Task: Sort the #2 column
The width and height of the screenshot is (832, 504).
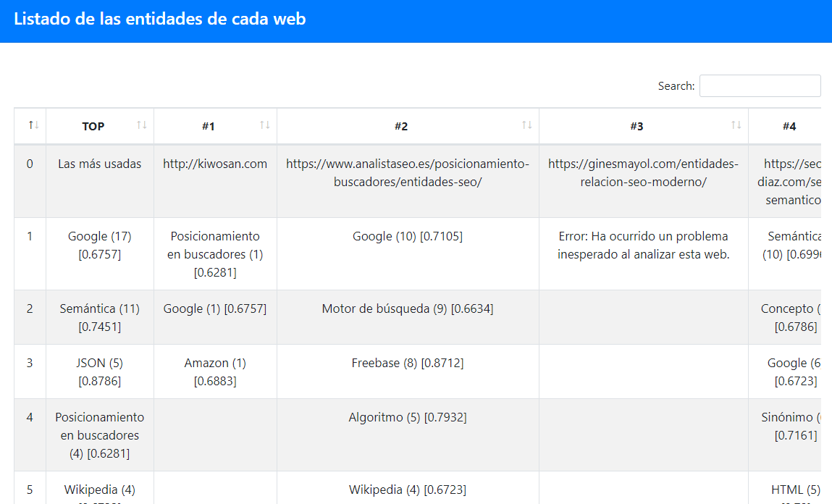Action: 527,125
